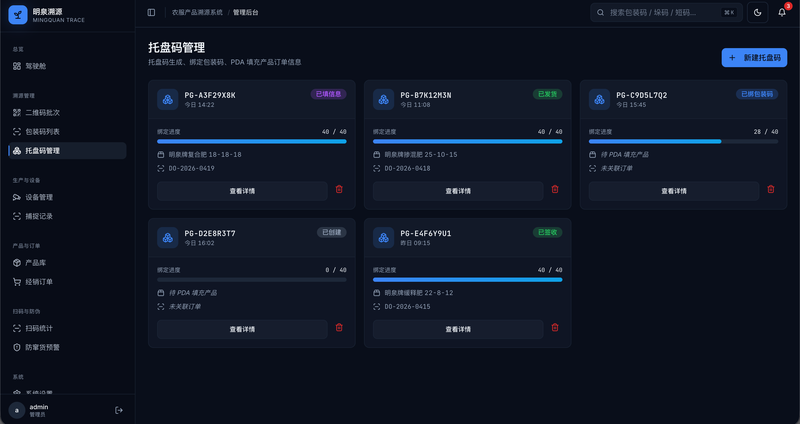Open 捕捉记录 in the sidebar
The height and width of the screenshot is (424, 800).
point(67,216)
